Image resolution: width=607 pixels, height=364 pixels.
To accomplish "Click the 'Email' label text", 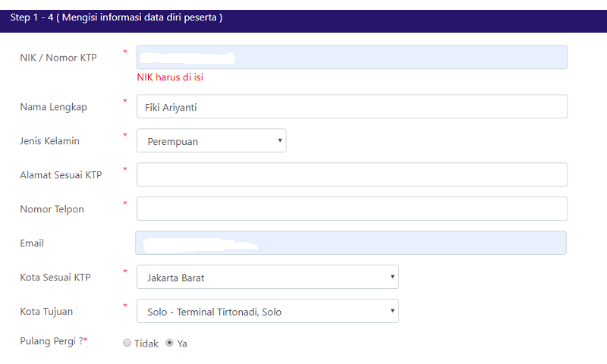I will [32, 243].
